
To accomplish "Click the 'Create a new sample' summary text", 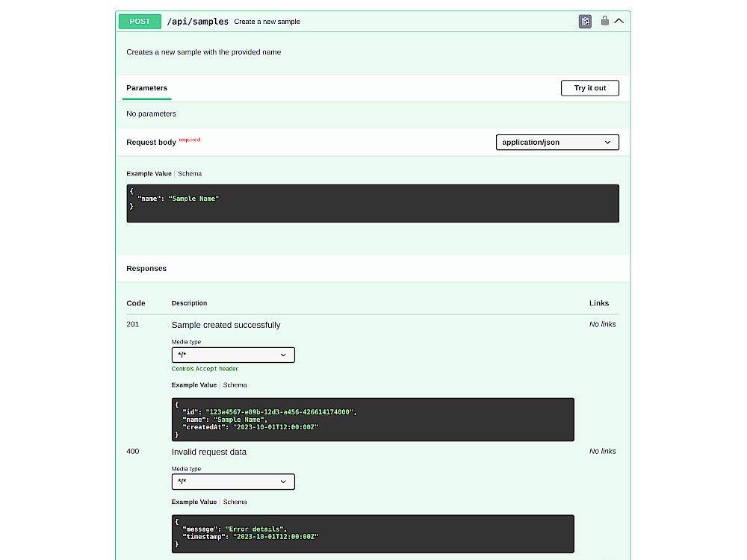I will (x=267, y=22).
